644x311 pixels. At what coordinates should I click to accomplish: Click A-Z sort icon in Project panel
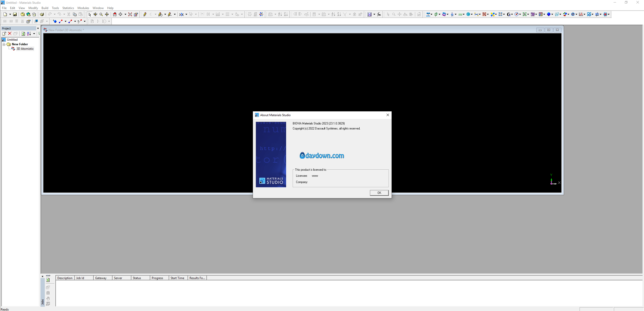(x=29, y=33)
